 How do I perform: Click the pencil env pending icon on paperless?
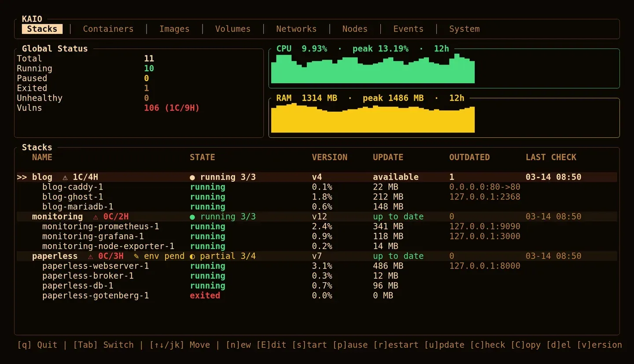pos(136,256)
